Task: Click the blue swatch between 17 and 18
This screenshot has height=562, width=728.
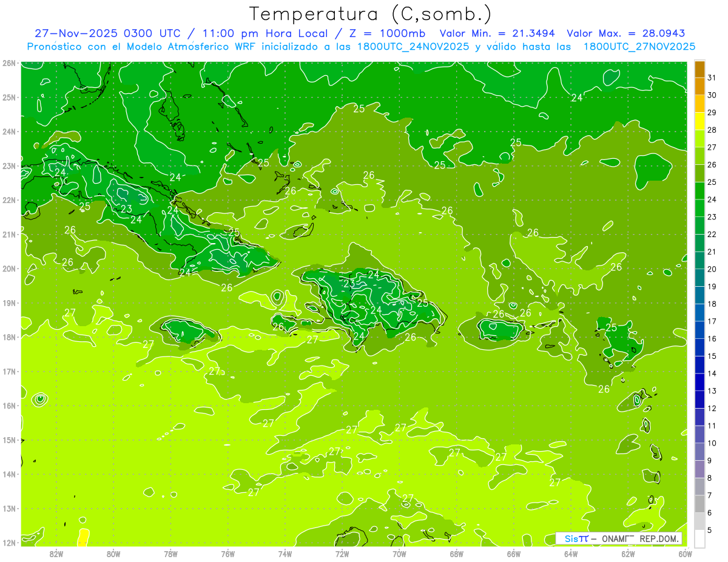Action: click(699, 313)
